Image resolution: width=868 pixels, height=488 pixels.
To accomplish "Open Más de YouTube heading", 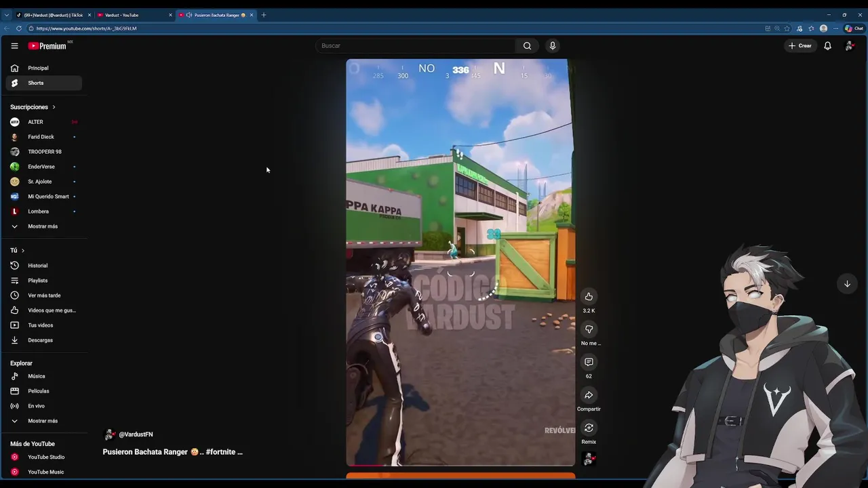I will 33,444.
